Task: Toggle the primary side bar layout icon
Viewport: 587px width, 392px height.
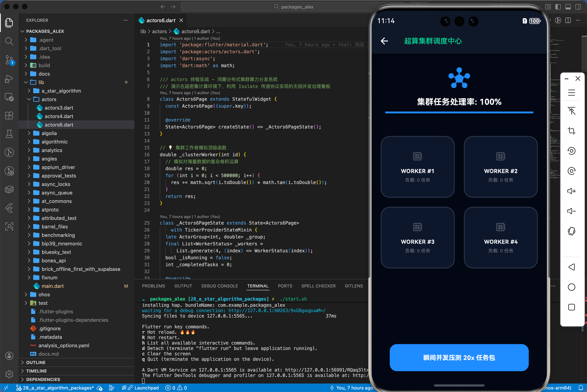Action: point(558,7)
